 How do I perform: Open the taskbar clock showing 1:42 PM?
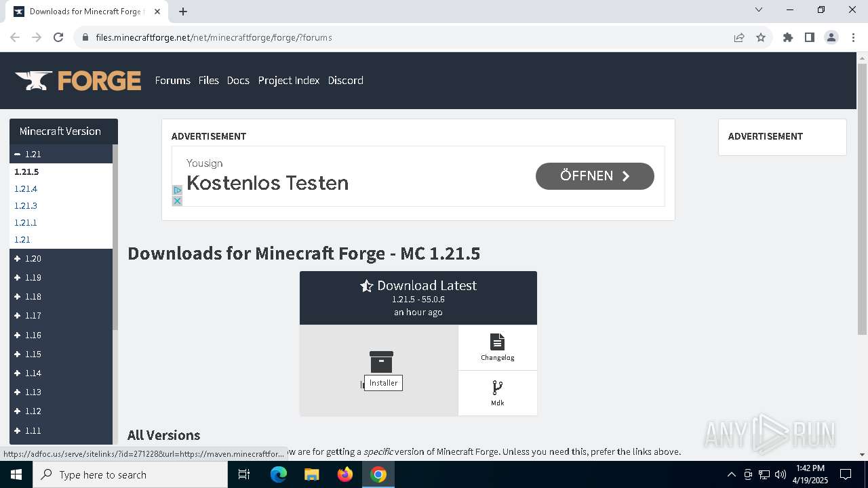point(810,474)
